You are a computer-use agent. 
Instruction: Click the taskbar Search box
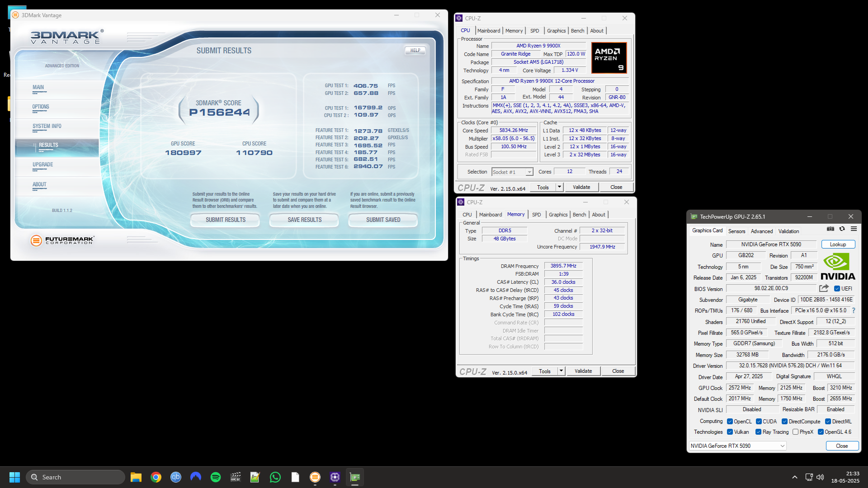pyautogui.click(x=75, y=477)
